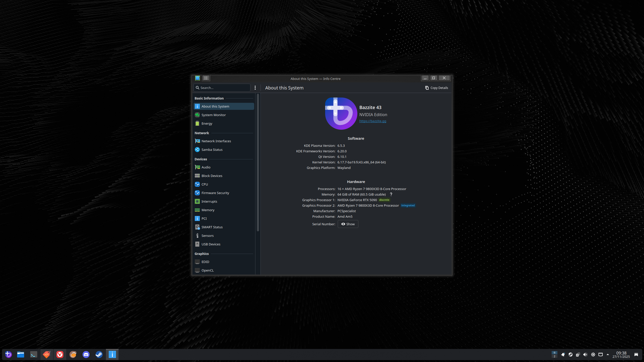Toggle the notifications bell in system tray
Viewport: 644px width, 362px height.
(563, 354)
